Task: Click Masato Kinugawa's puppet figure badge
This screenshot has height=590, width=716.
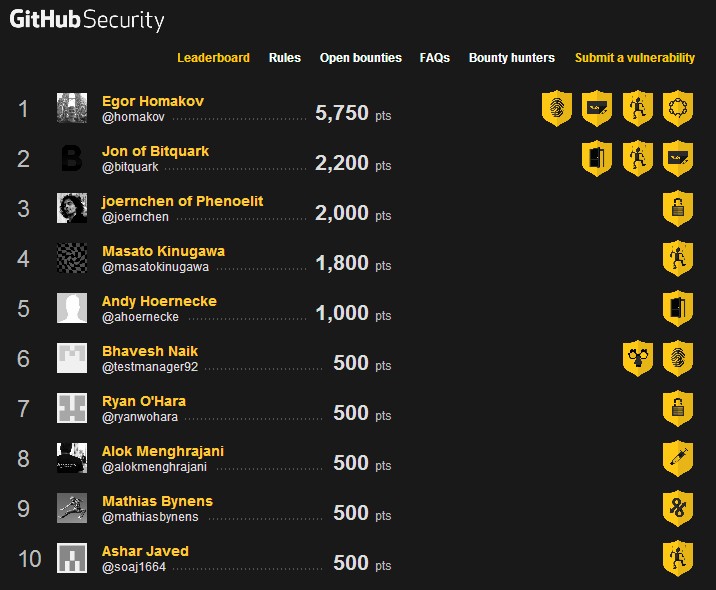Action: (678, 258)
